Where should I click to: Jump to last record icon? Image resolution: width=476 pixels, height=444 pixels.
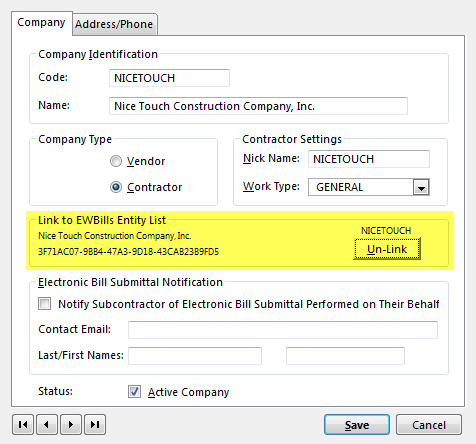95,424
